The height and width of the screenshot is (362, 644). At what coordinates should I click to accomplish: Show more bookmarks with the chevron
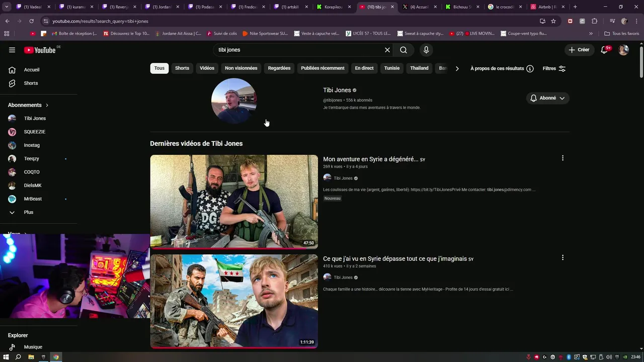[x=591, y=34]
